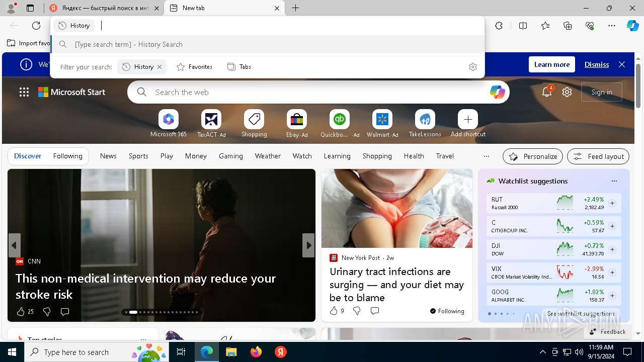Open the Edge profile icon
Viewport: 644px width, 362px height.
click(11, 8)
